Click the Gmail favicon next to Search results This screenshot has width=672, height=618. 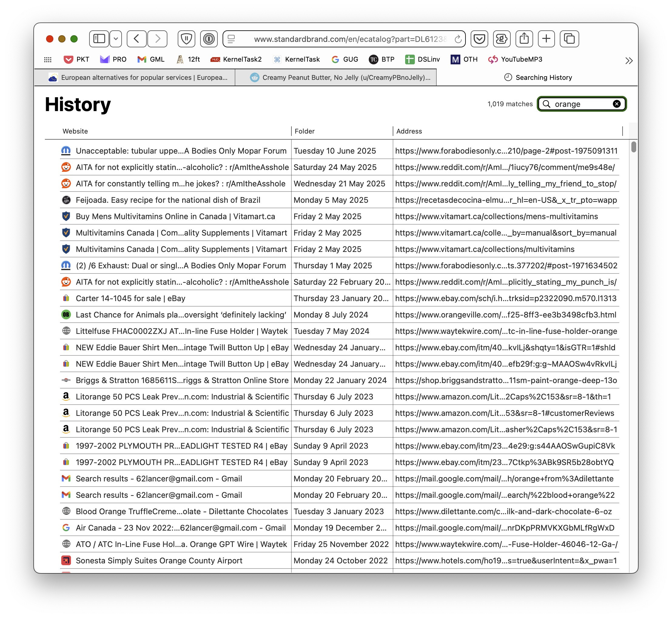click(66, 479)
